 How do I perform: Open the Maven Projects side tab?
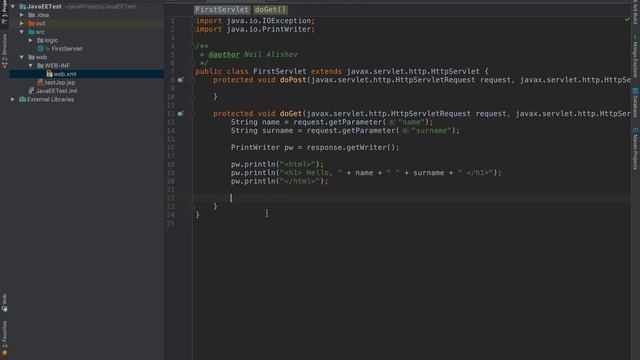636,149
